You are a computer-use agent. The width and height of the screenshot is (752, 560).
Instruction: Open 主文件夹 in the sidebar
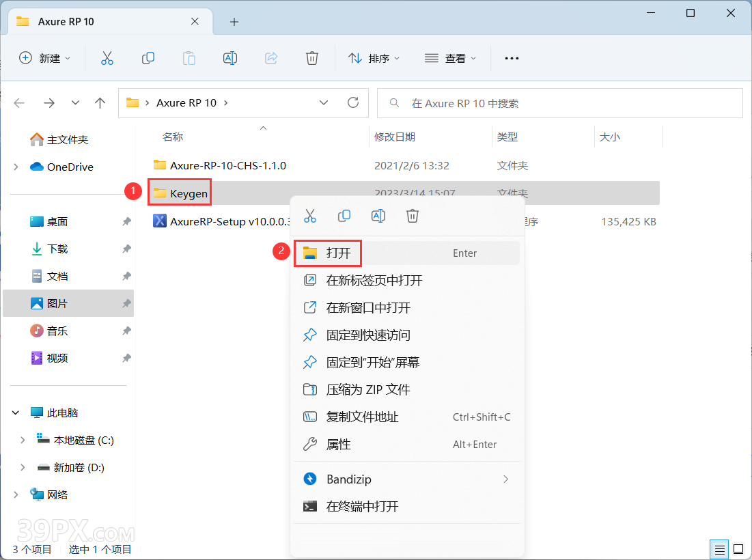[59, 139]
